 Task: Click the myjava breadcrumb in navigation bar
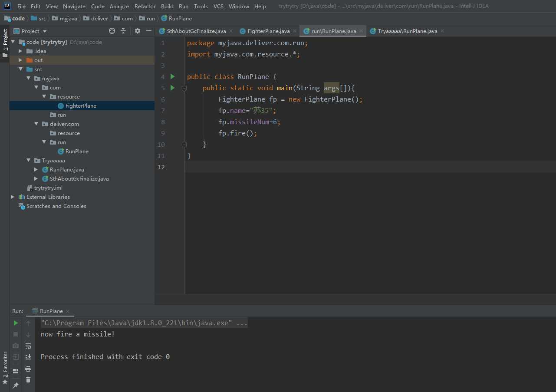click(x=65, y=19)
